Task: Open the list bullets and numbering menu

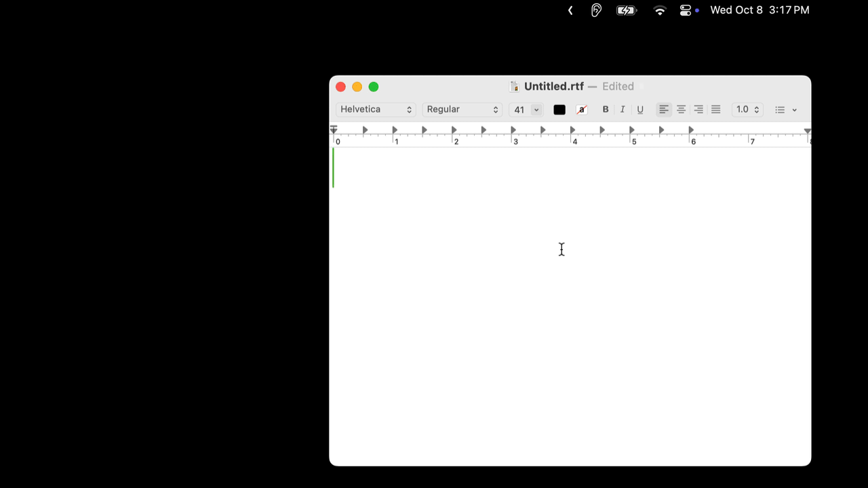Action: [785, 110]
